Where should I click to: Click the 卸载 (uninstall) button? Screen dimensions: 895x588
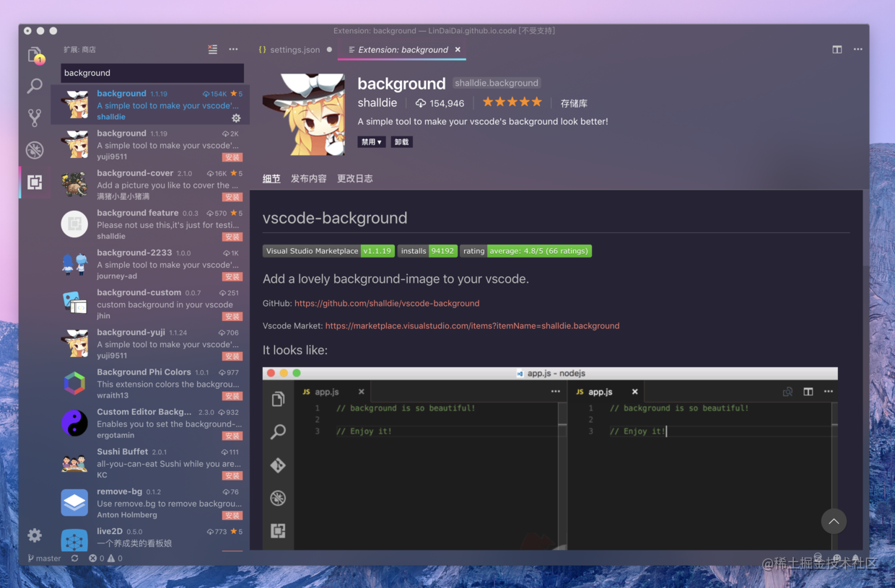[402, 142]
